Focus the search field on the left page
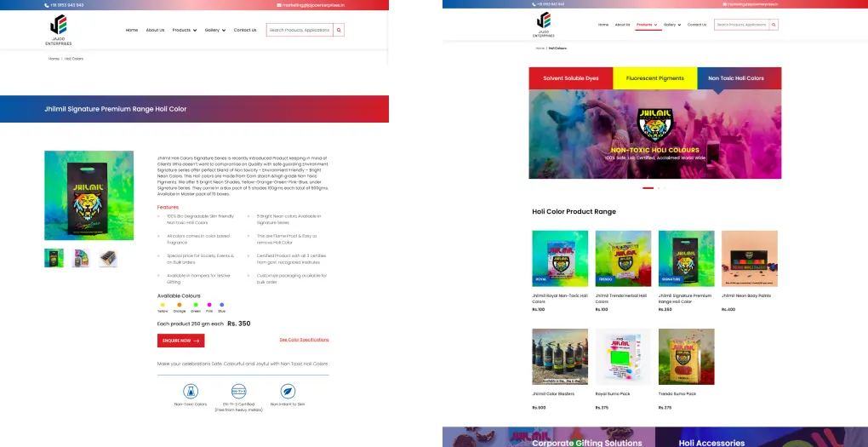Image resolution: width=868 pixels, height=447 pixels. click(300, 30)
